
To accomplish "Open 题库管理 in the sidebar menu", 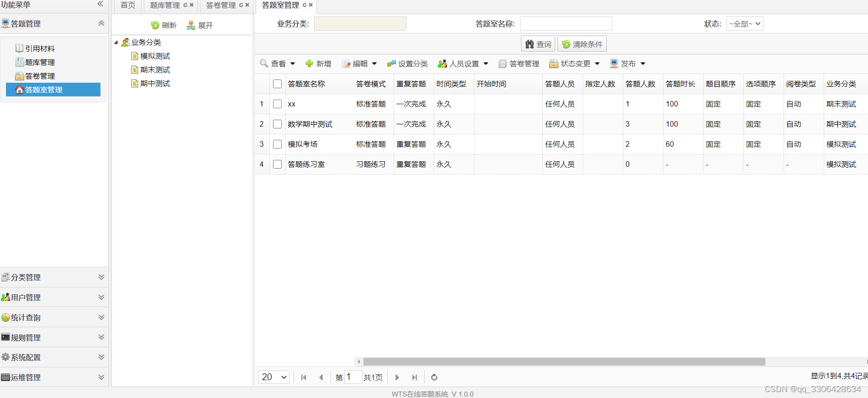I will coord(53,62).
